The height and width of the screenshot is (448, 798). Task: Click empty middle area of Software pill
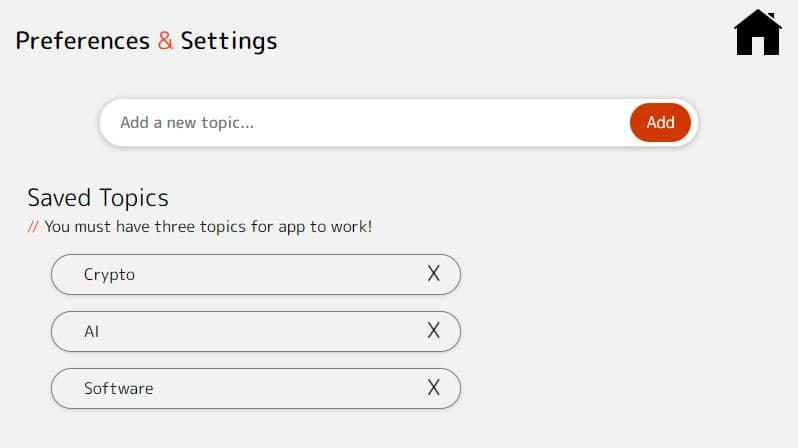pyautogui.click(x=290, y=388)
